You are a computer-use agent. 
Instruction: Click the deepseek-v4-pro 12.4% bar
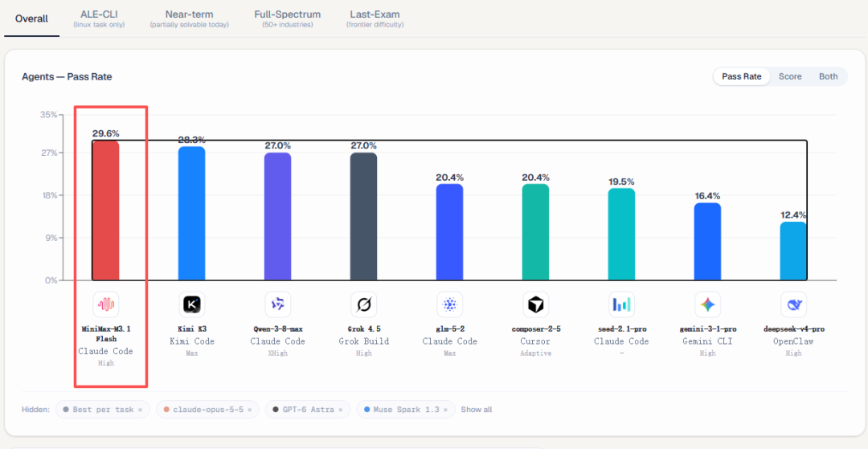pyautogui.click(x=794, y=251)
